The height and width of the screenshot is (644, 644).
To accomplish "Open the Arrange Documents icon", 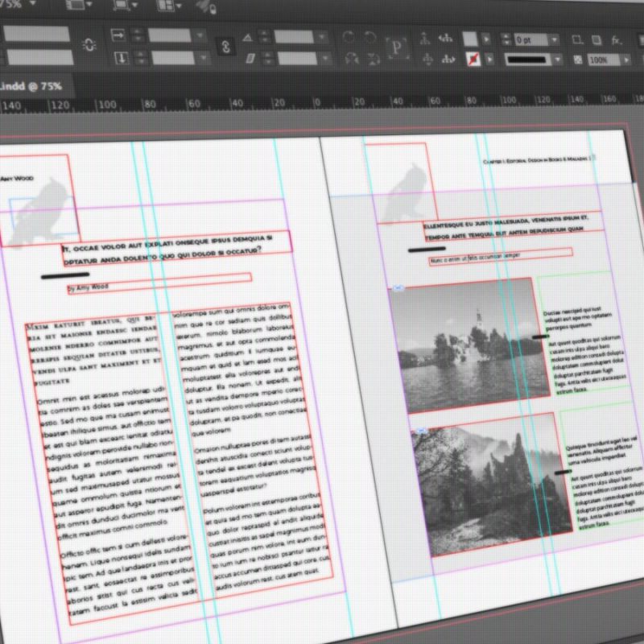I will tap(166, 5).
